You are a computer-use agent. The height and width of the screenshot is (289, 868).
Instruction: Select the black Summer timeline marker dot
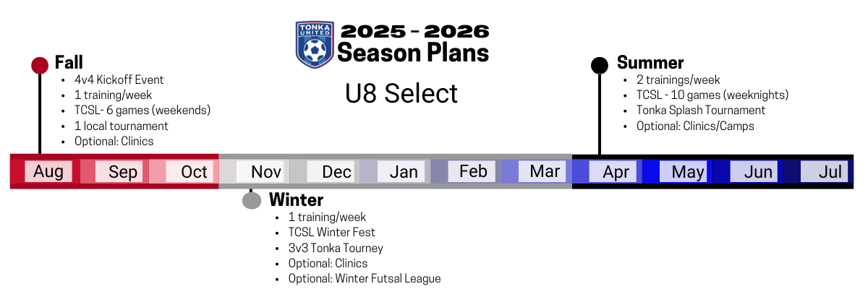pyautogui.click(x=600, y=66)
